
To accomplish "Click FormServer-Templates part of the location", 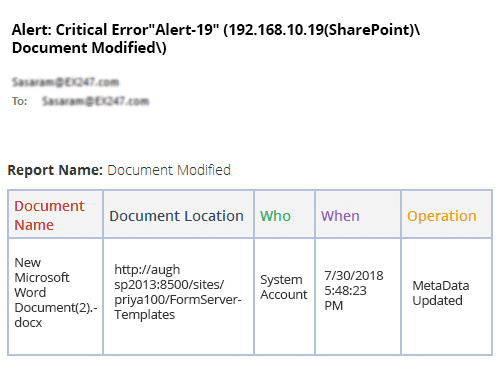I will click(x=178, y=307).
